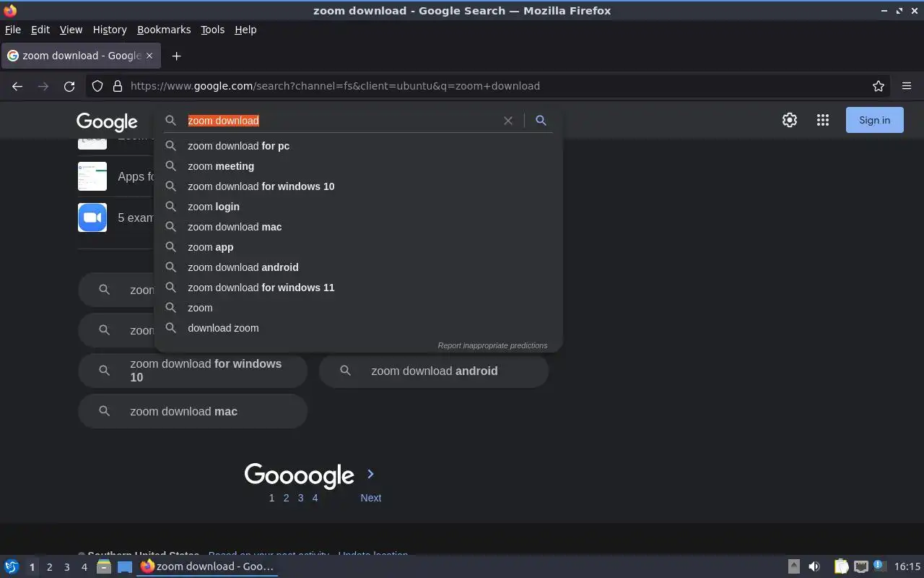Image resolution: width=924 pixels, height=578 pixels.
Task: Close the zoom download tab
Action: pos(149,56)
